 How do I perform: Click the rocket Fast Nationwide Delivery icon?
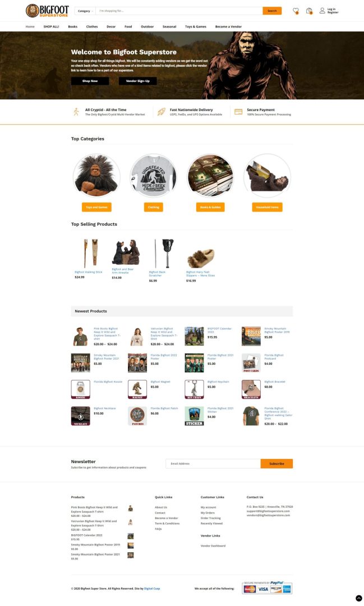point(162,112)
